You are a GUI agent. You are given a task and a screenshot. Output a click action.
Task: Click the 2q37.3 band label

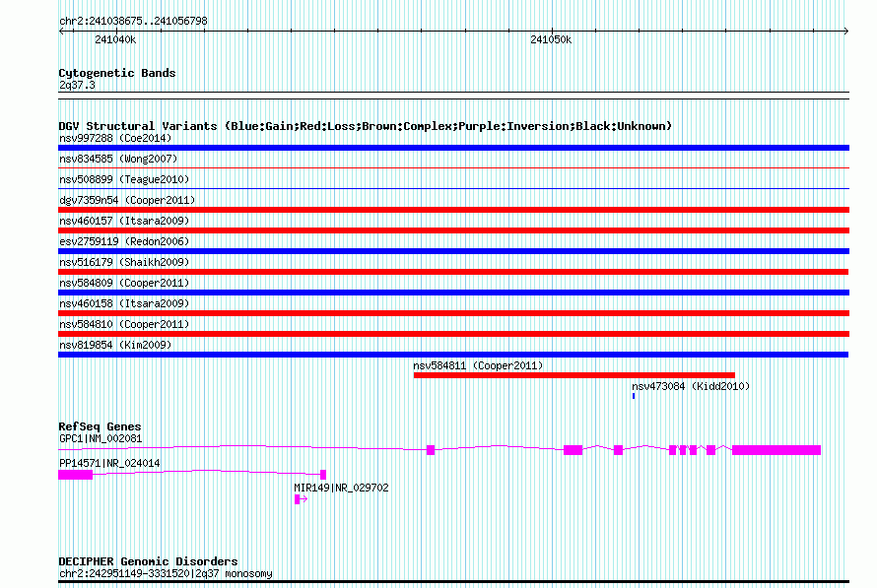point(77,85)
